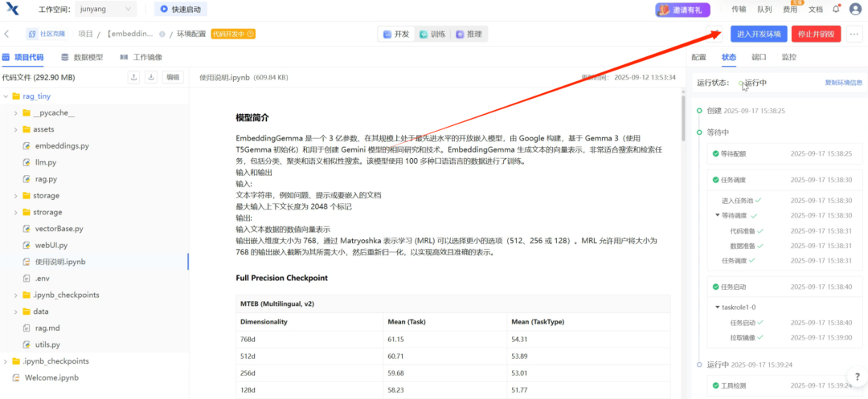Switch to the 工作镜像 tab
Image resolution: width=868 pixels, height=399 pixels.
[141, 57]
